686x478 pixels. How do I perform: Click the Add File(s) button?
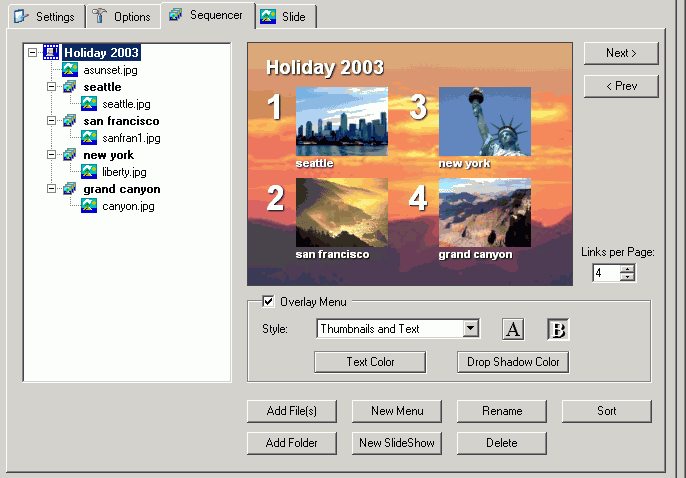(292, 411)
